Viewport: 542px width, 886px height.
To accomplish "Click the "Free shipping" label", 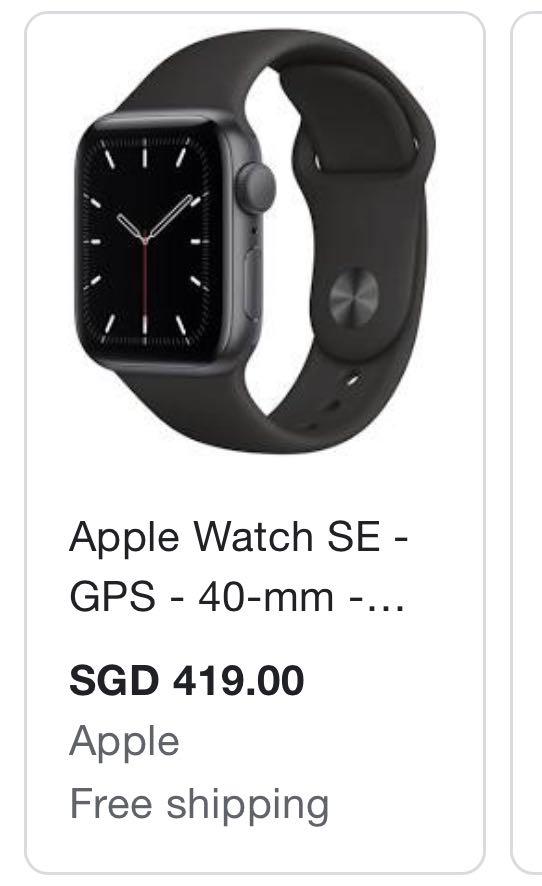I will coord(199,804).
